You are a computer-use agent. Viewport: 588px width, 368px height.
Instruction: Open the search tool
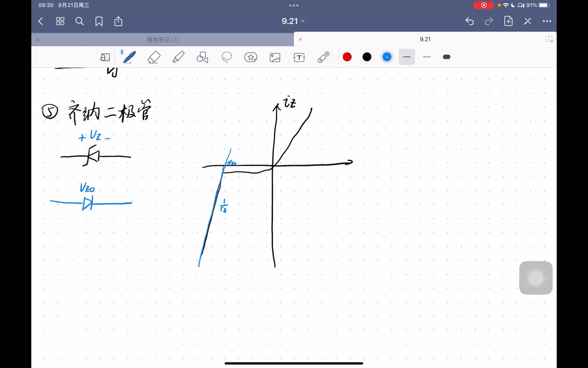(80, 21)
